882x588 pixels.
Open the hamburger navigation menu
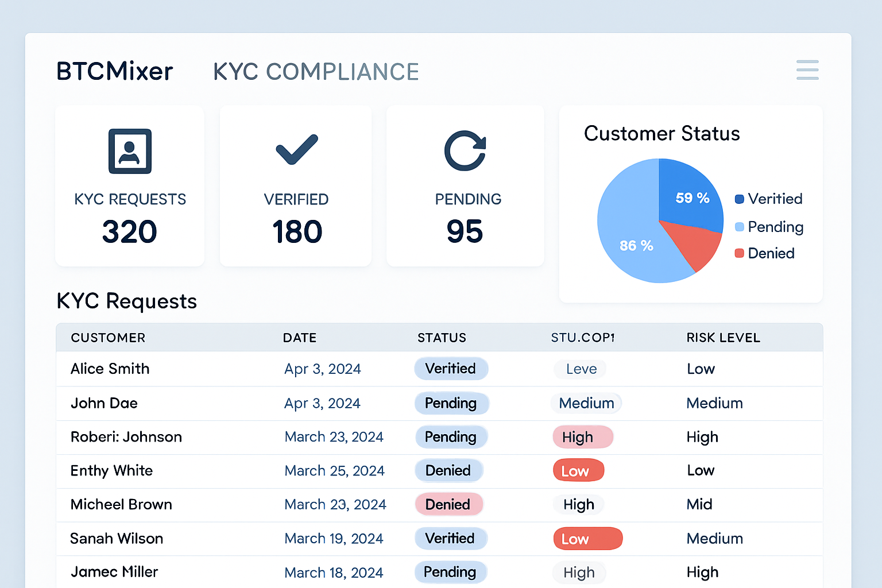click(807, 69)
